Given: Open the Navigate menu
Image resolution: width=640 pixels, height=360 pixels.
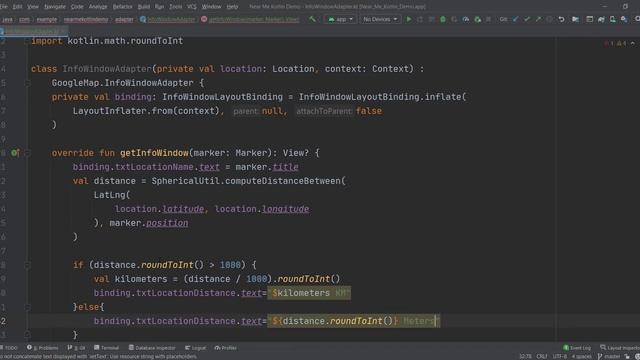Looking at the screenshot, I should point(55,7).
